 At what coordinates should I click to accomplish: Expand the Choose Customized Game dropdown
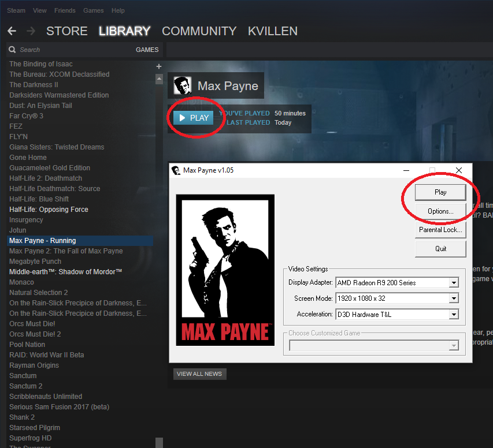point(453,346)
